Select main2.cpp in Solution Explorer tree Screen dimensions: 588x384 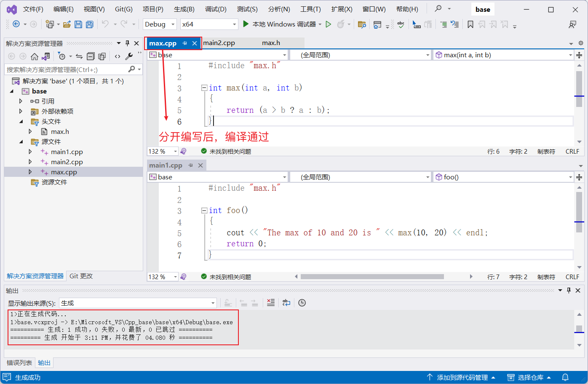[x=67, y=162]
